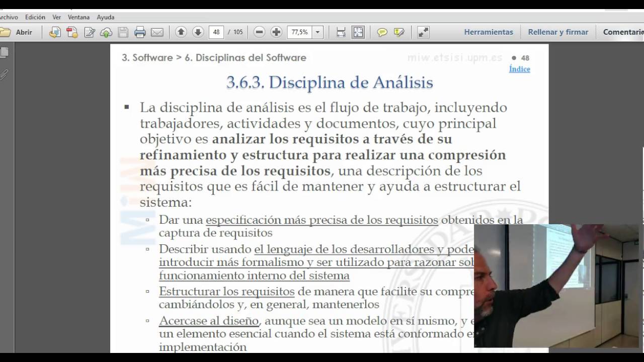Open the Ventana menu

click(x=78, y=17)
